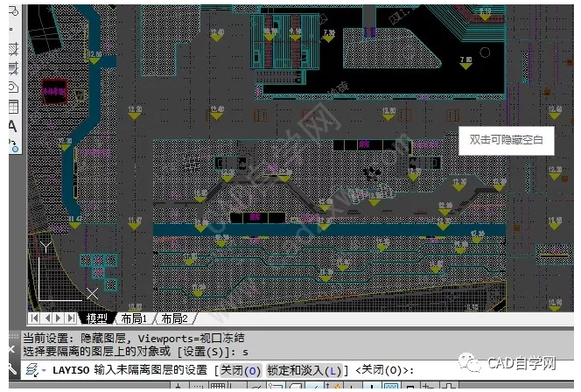
Task: Select the Gradient fill tool
Action: (13, 68)
